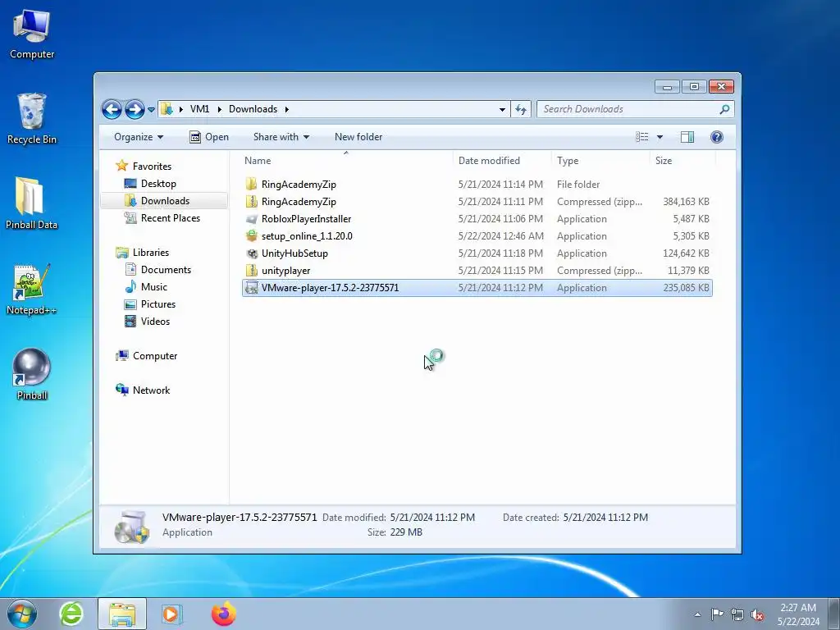The width and height of the screenshot is (840, 630).
Task: Open the Share with menu
Action: pos(281,137)
